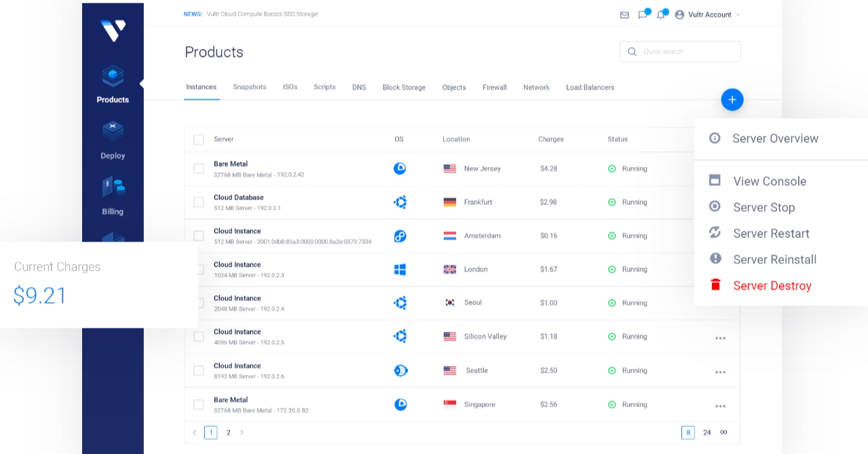Image resolution: width=868 pixels, height=454 pixels.
Task: Click Windows icon for London server
Action: 400,269
